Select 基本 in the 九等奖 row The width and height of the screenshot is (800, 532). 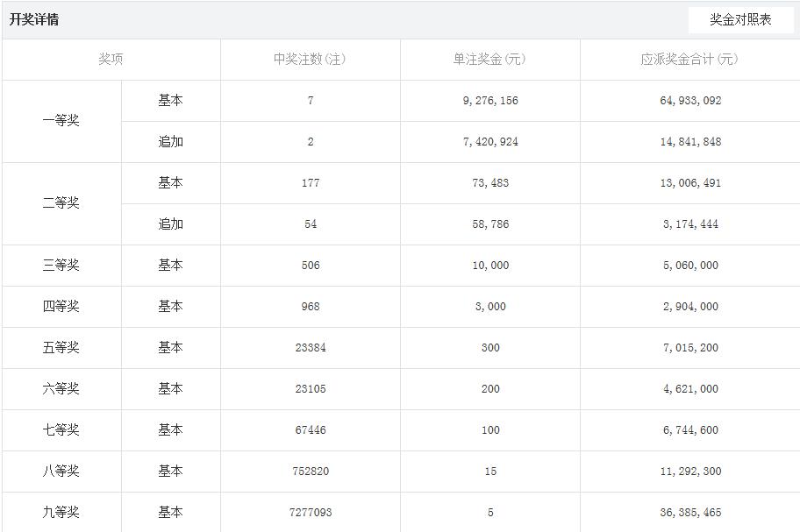[170, 512]
